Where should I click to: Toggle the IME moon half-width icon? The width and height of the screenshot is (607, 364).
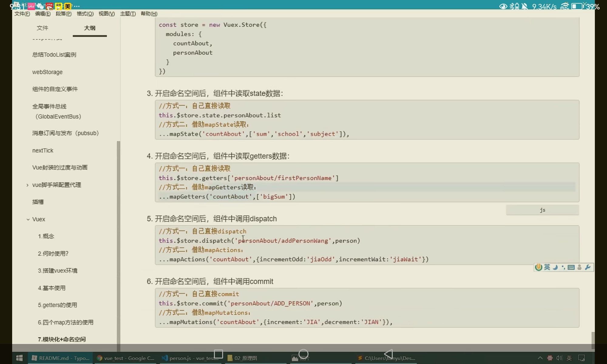(x=555, y=267)
